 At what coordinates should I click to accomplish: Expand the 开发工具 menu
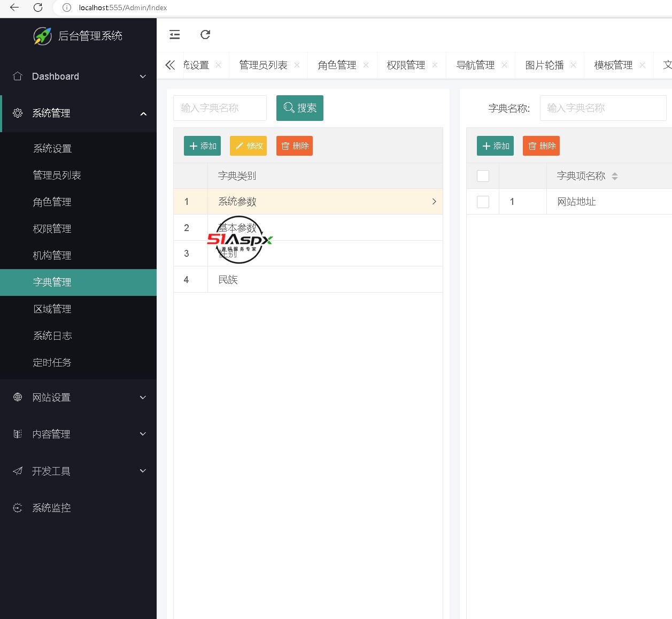click(143, 471)
